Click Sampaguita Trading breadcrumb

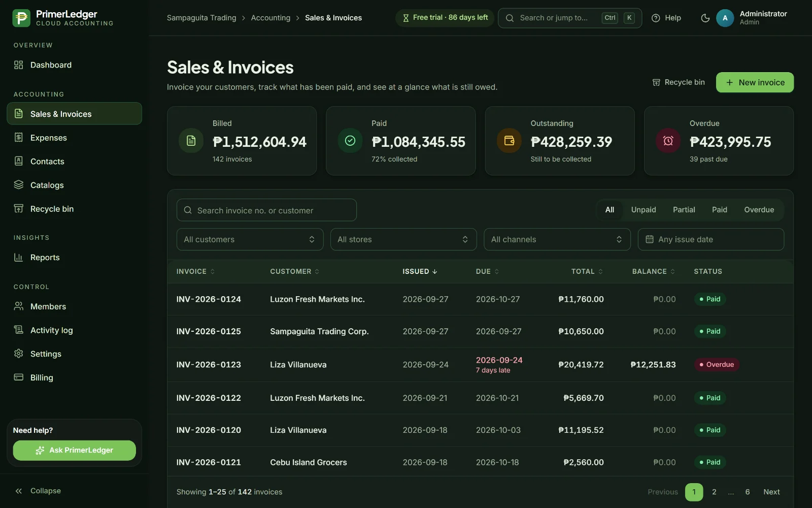click(x=201, y=18)
